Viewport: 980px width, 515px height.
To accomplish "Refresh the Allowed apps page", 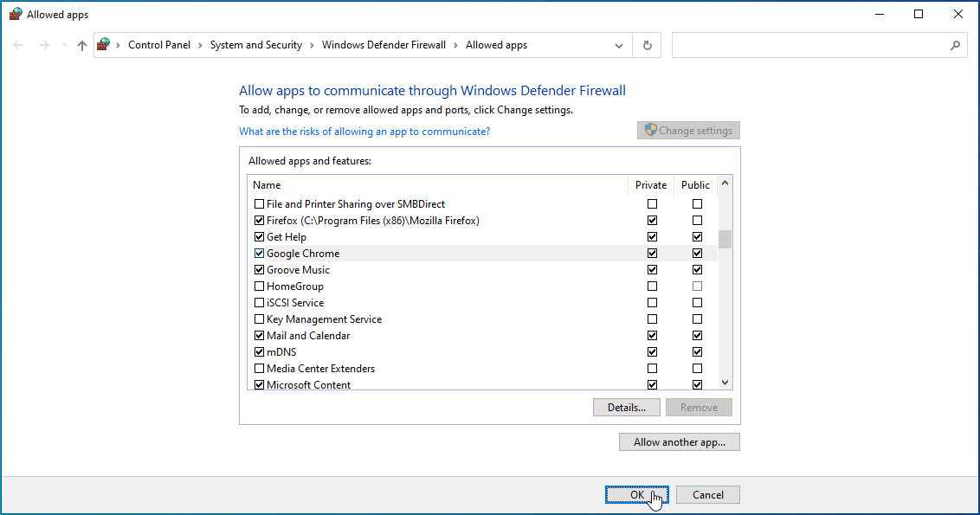I will pos(647,46).
